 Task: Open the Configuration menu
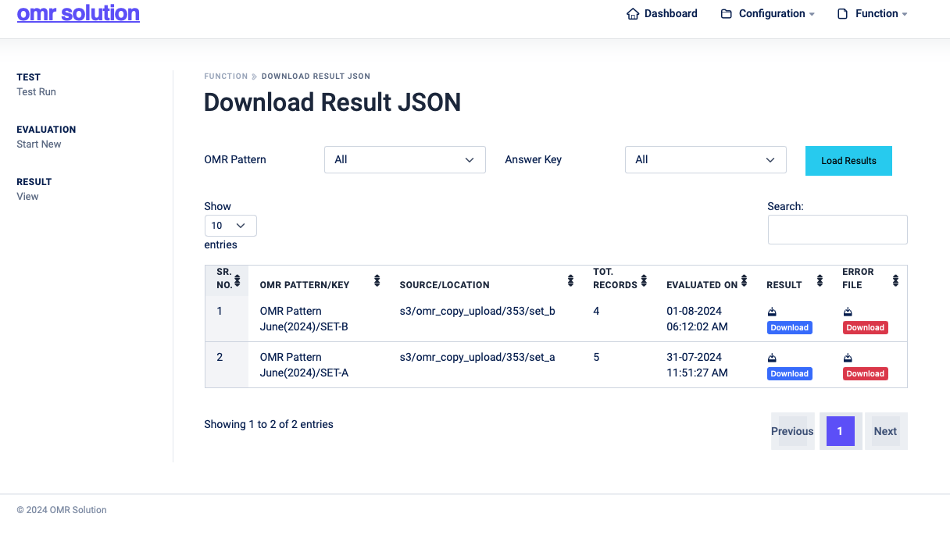(x=767, y=14)
